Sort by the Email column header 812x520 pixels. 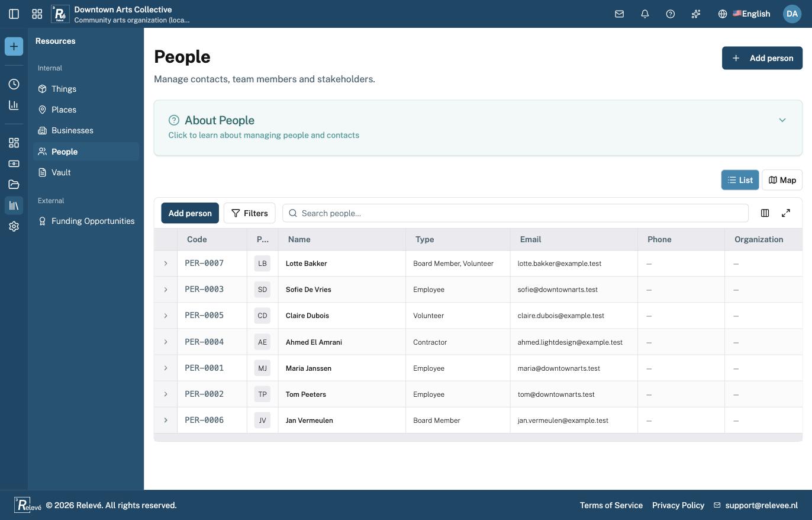point(574,239)
